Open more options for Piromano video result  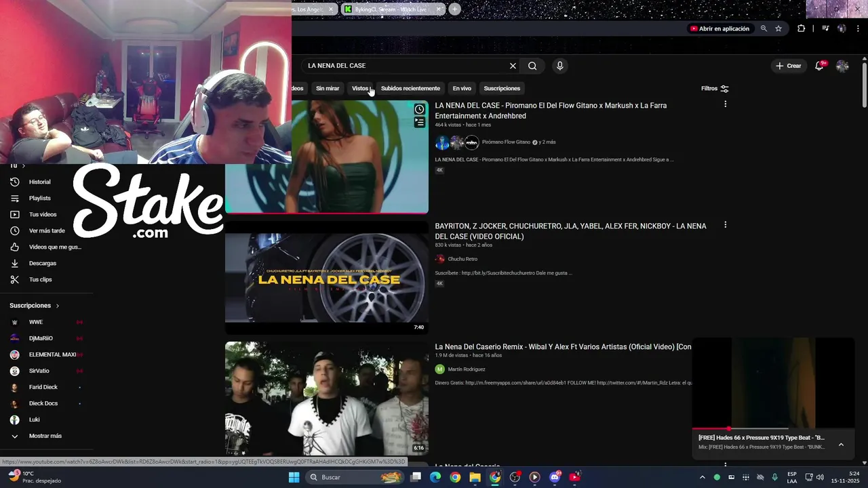tap(725, 104)
